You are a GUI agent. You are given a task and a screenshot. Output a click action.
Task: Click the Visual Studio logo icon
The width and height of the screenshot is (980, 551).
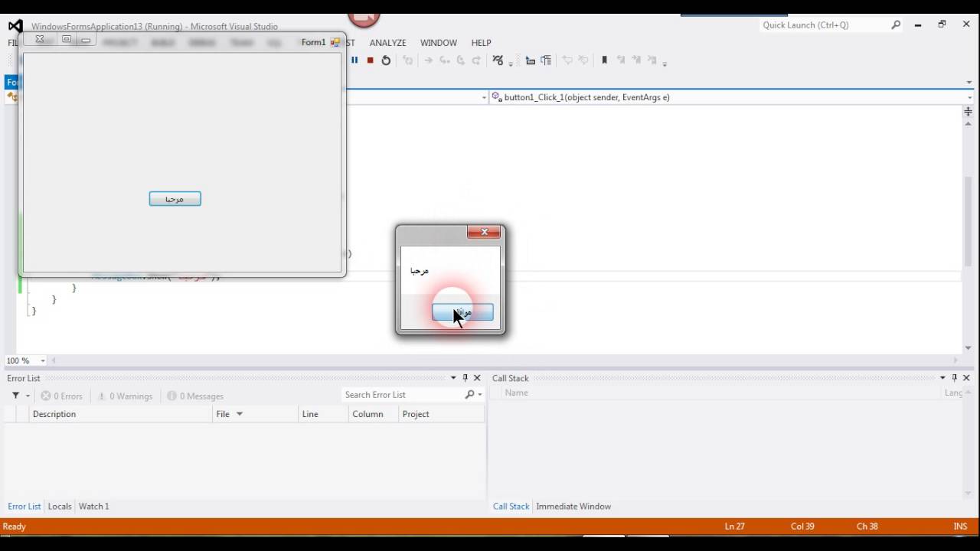15,26
